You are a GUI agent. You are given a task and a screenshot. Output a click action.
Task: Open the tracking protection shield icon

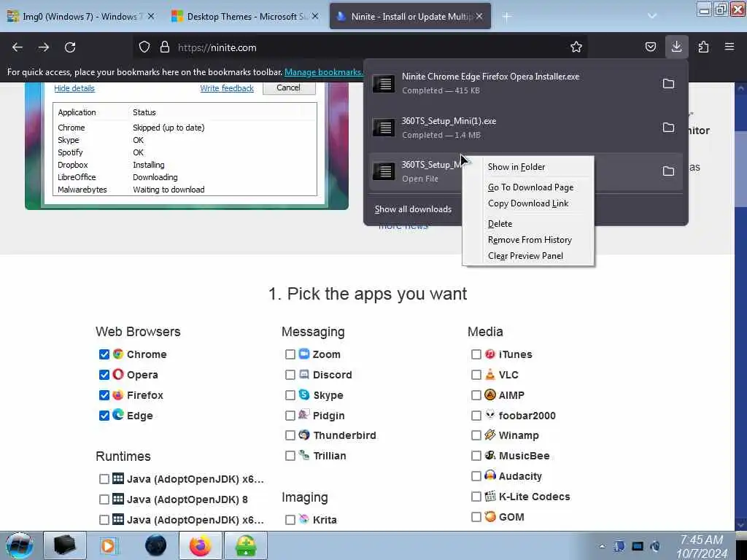click(144, 47)
